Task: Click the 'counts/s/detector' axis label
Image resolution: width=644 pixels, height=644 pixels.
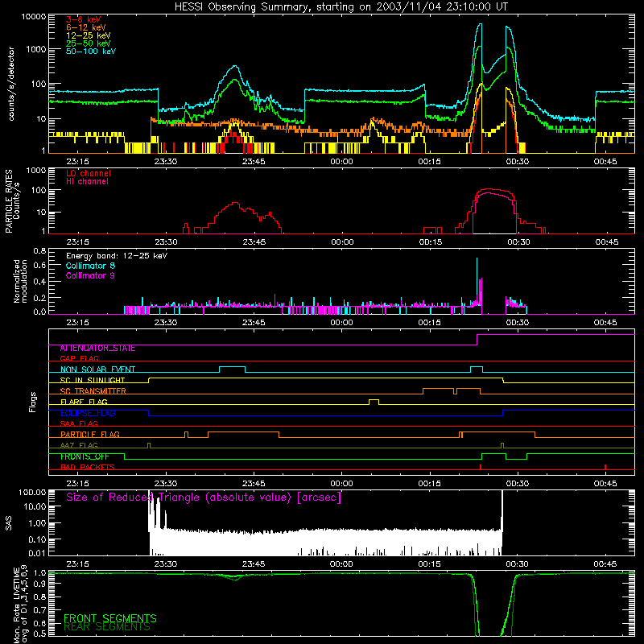Action: click(11, 84)
